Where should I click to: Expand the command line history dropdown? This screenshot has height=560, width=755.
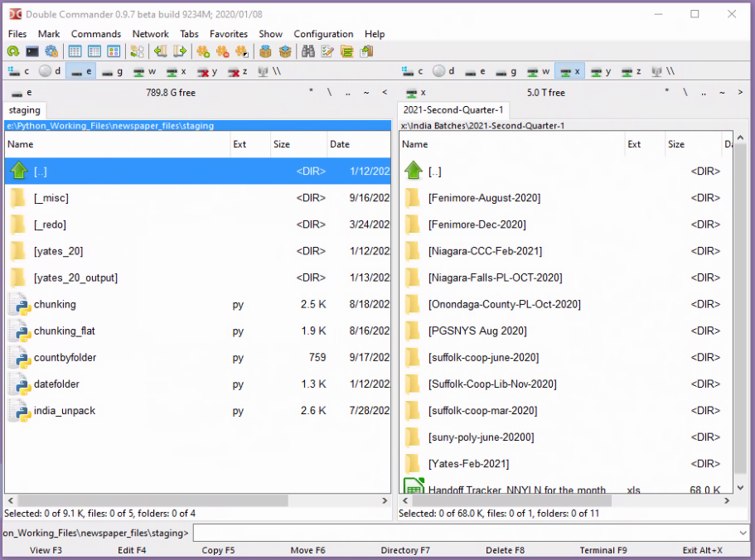[743, 533]
